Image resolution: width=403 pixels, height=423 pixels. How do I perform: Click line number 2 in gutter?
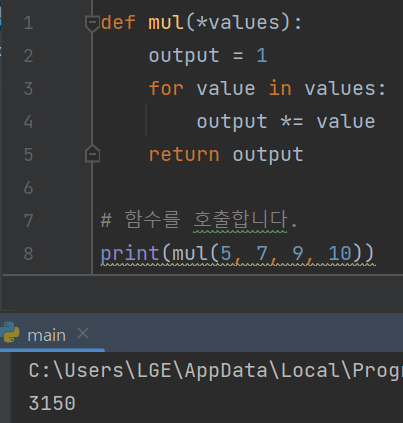(29, 56)
